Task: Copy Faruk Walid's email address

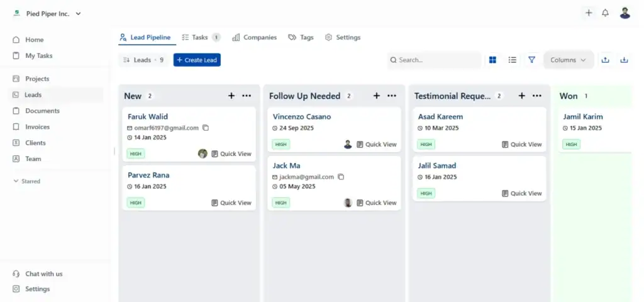Action: [x=206, y=128]
